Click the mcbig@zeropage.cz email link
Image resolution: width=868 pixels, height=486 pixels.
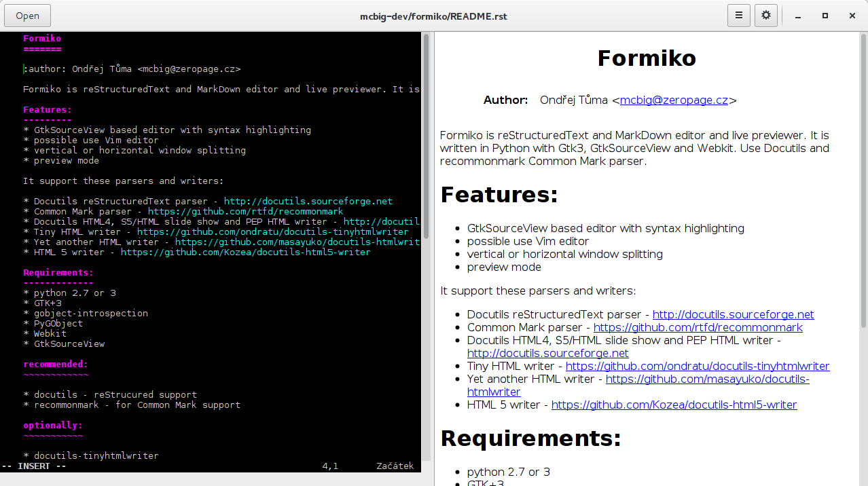pos(674,100)
